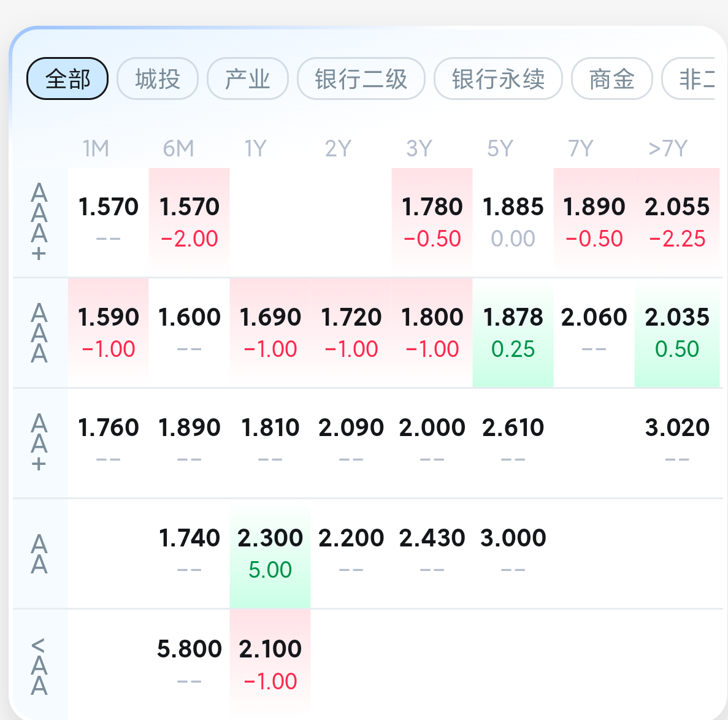
Task: Open the 银行永续 category tab
Action: tap(498, 79)
